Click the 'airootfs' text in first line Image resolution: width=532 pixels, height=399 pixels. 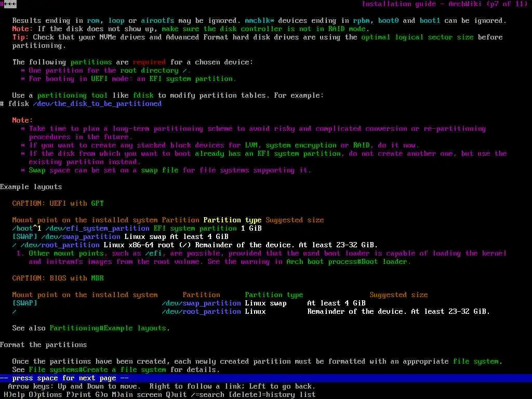click(158, 21)
